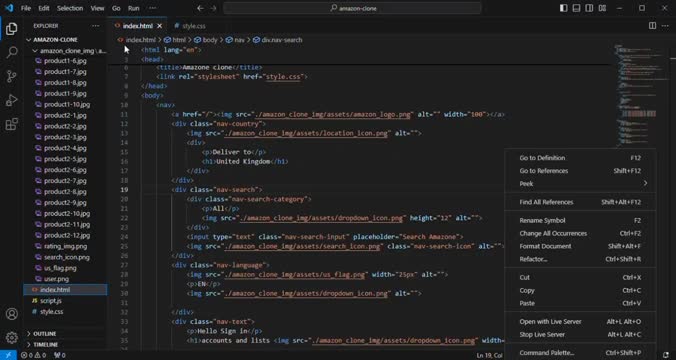Click the ports status bar indicator
The height and width of the screenshot is (360, 676).
coord(59,355)
